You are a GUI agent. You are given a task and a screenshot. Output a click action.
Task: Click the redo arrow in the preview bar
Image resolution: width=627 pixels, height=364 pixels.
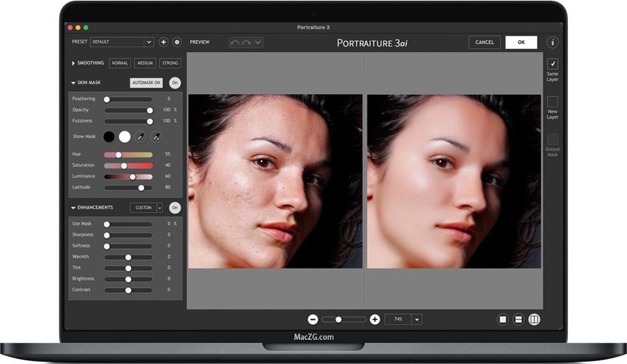click(x=246, y=42)
